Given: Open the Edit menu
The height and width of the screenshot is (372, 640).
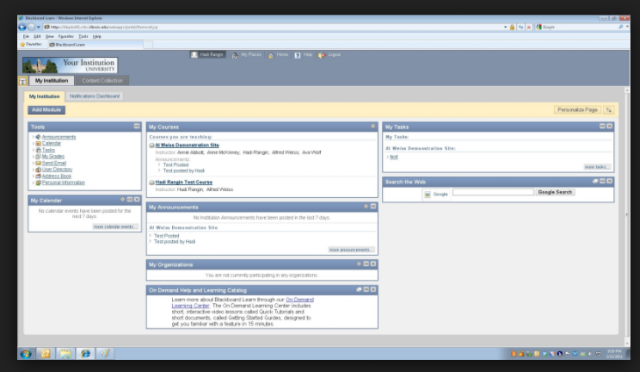Looking at the screenshot, I should click(37, 36).
